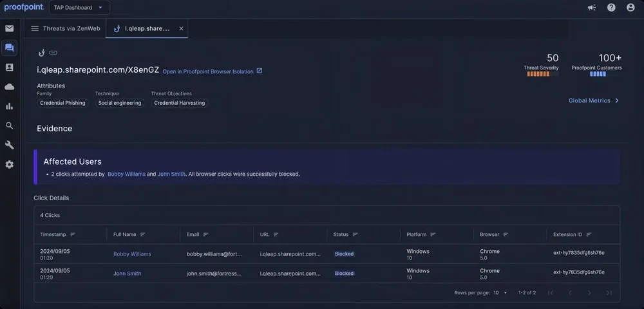Sort by the Browser column filter icon
Viewport: 644px width, 309px height.
pyautogui.click(x=506, y=235)
